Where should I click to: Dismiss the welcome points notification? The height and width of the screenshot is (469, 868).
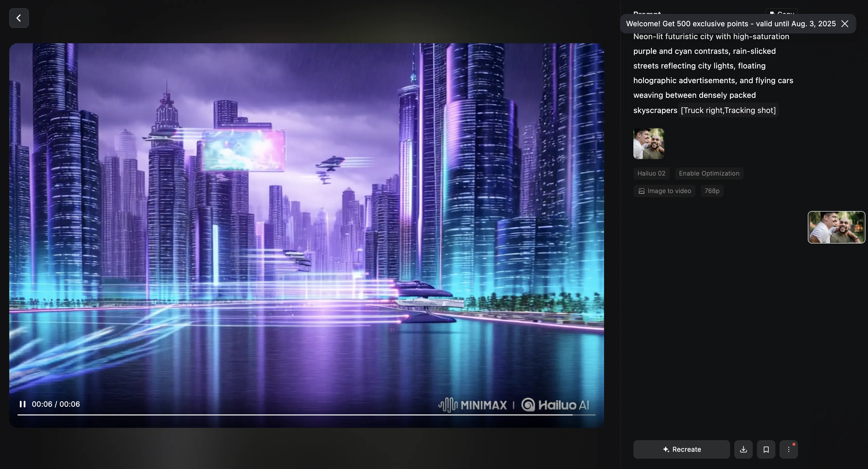click(845, 24)
